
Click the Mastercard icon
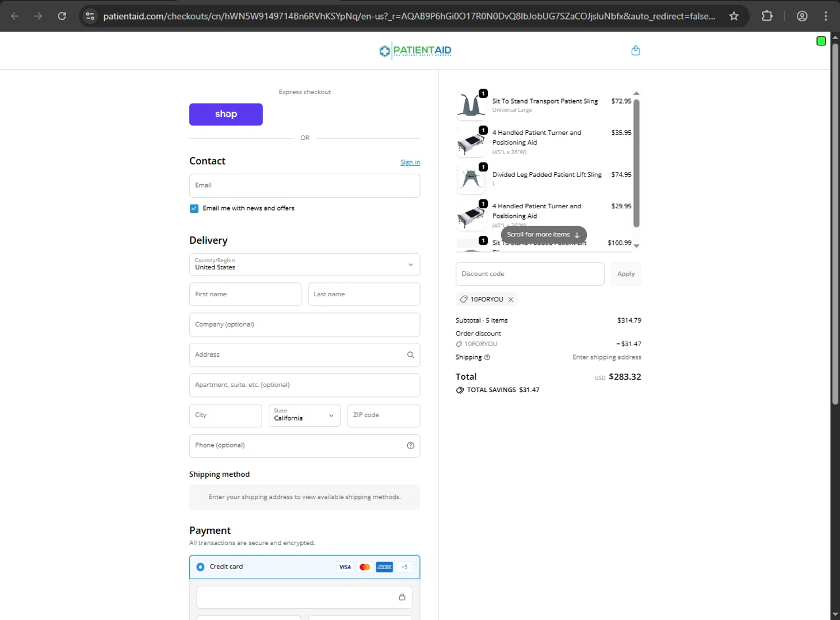pyautogui.click(x=365, y=567)
